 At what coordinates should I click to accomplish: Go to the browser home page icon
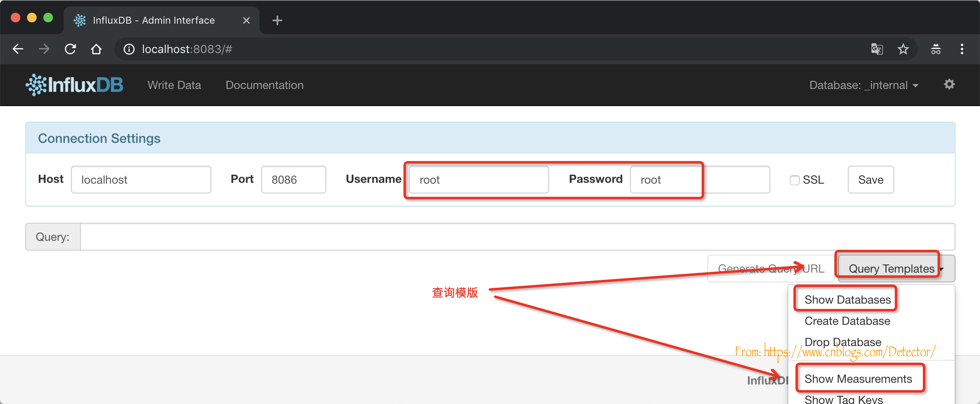click(x=96, y=49)
